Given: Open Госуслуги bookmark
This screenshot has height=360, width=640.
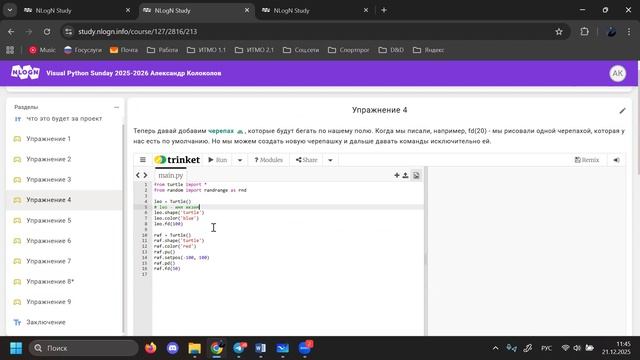Looking at the screenshot, I should (x=83, y=50).
